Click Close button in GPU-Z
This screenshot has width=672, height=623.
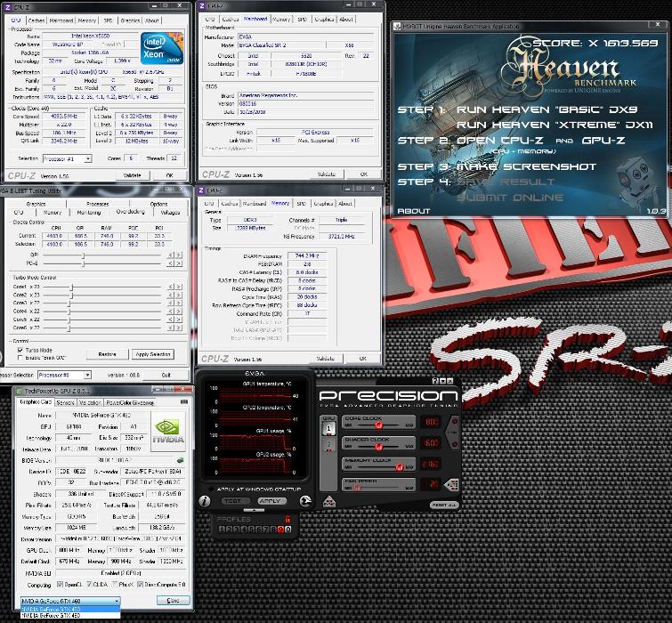[173, 600]
